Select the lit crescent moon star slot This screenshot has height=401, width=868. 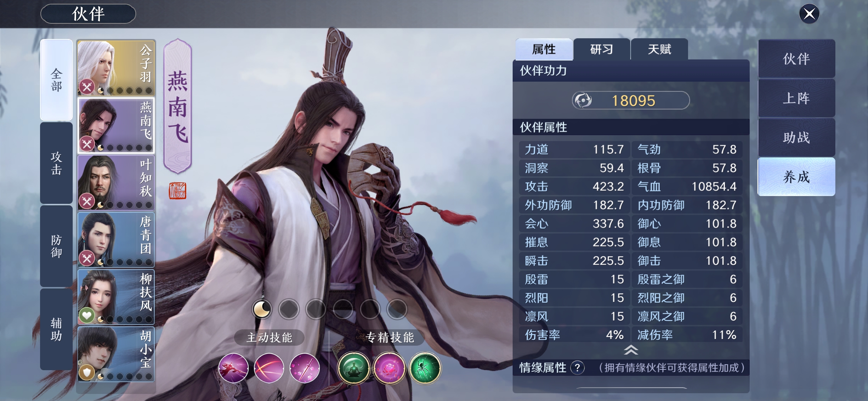262,309
